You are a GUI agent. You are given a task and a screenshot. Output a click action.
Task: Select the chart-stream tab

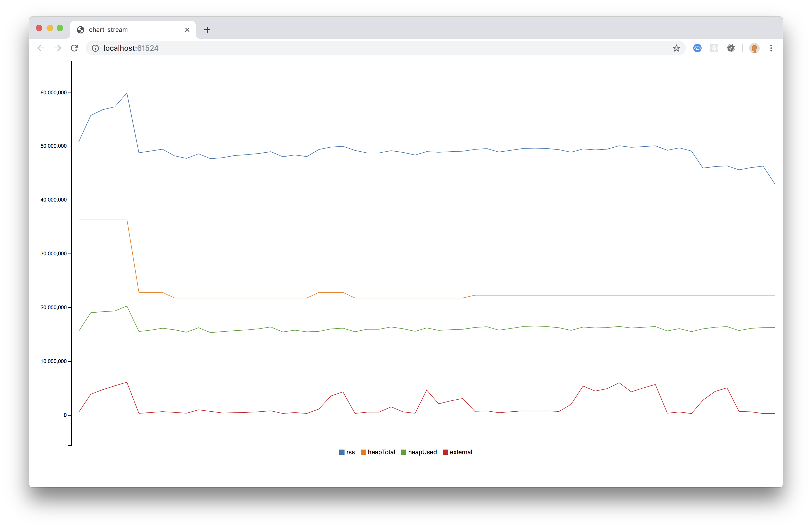(133, 30)
